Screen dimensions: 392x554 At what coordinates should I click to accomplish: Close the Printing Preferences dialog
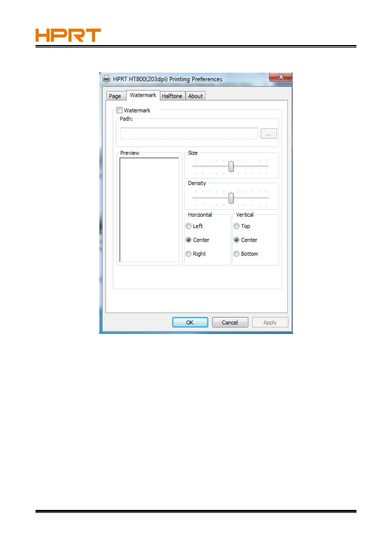(x=280, y=77)
